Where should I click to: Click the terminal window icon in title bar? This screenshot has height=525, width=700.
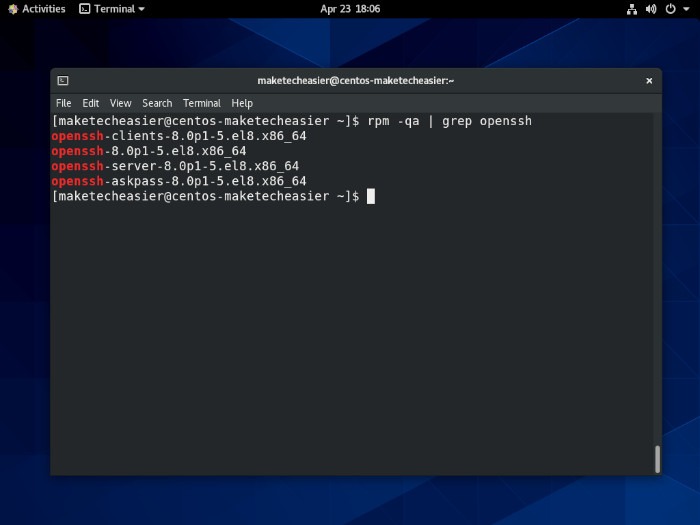63,80
